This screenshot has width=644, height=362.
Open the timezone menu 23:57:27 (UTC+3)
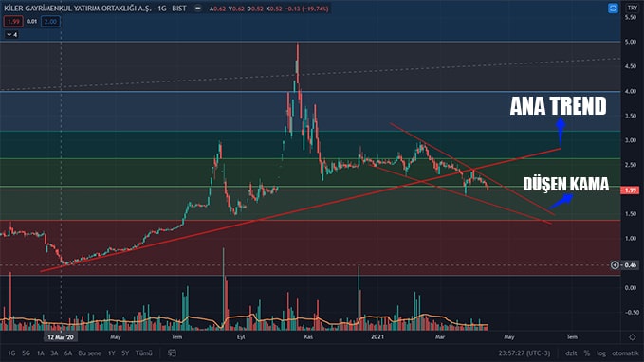(x=524, y=353)
